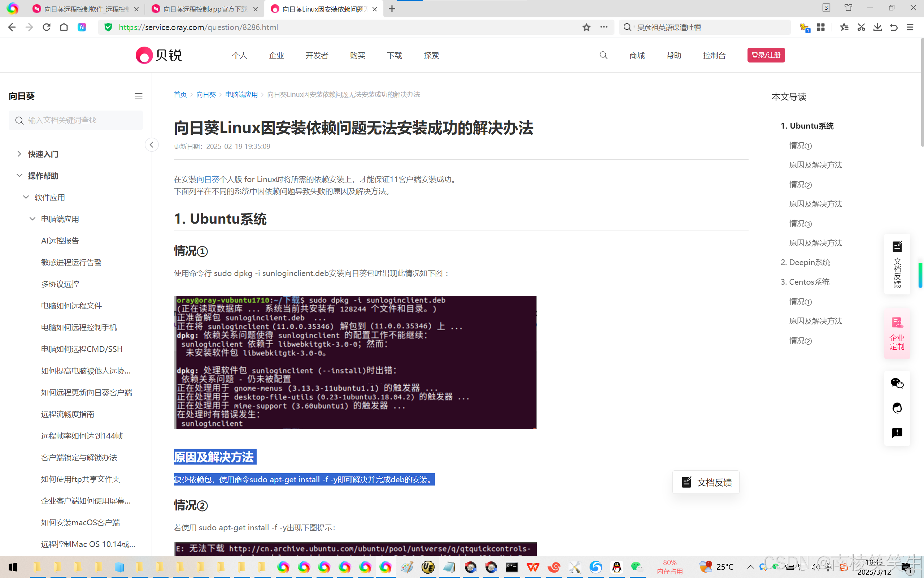Open the 企业 navigation menu
The image size is (924, 578).
tap(276, 55)
